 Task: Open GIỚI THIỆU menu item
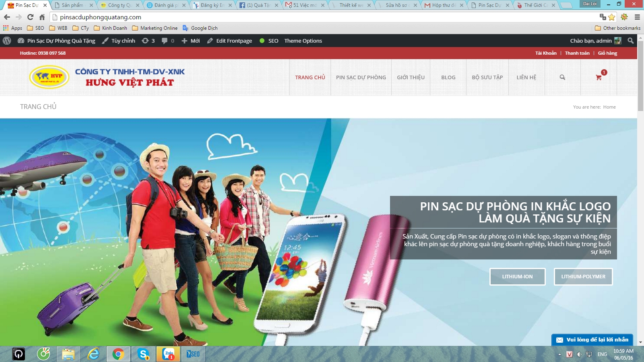[x=411, y=77]
